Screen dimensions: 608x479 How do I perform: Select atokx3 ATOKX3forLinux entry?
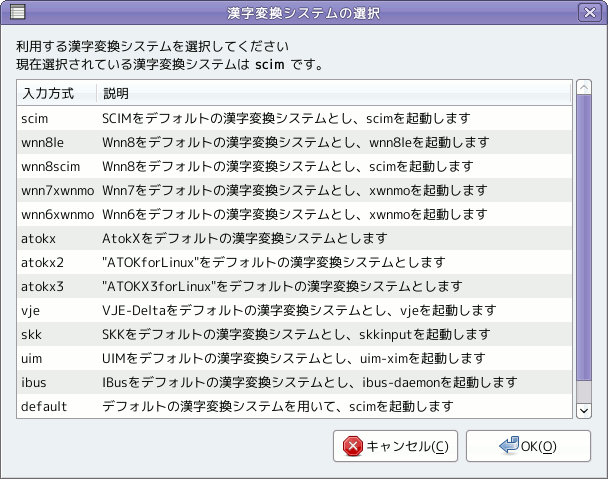[294, 286]
